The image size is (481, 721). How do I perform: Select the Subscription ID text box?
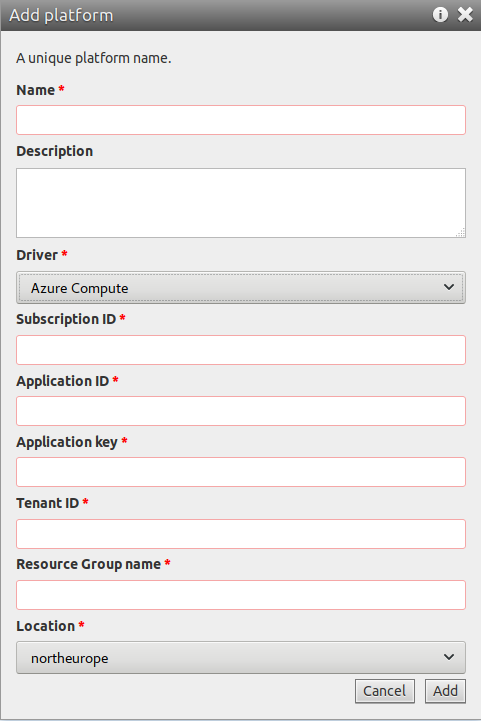(241, 350)
